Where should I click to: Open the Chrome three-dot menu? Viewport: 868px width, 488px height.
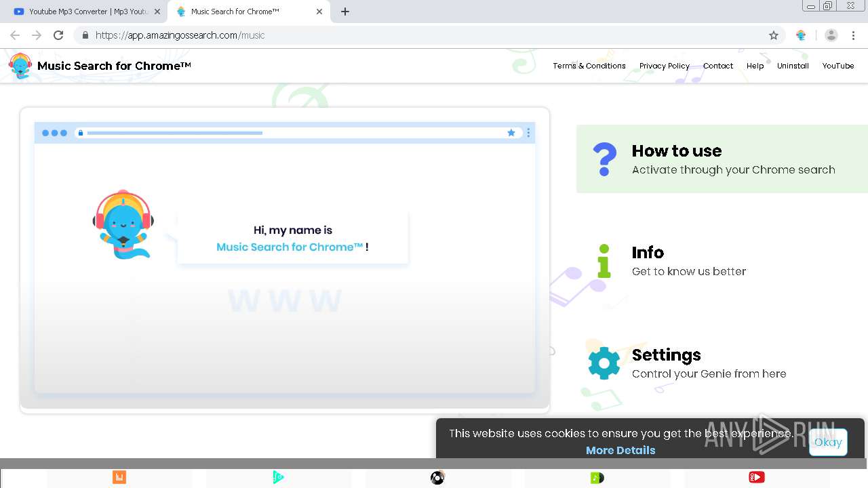tap(854, 35)
